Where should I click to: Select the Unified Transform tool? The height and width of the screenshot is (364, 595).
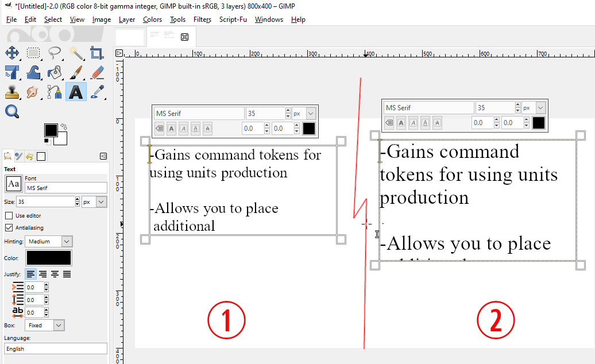point(12,72)
